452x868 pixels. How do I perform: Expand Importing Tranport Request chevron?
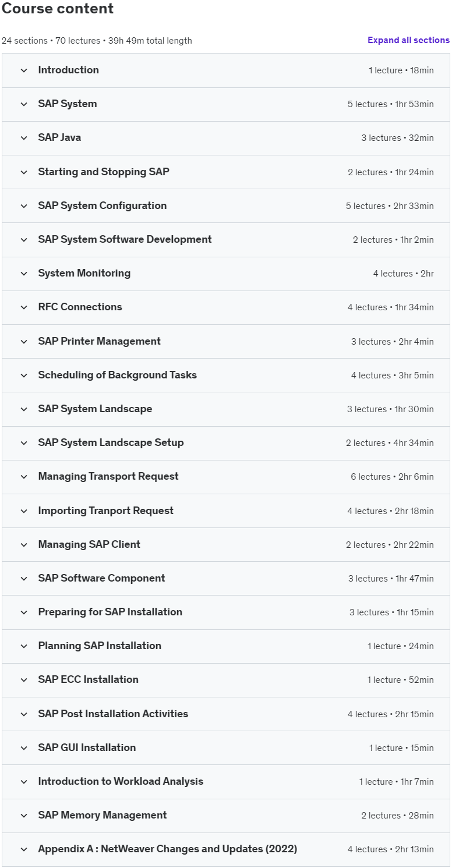[x=24, y=511]
